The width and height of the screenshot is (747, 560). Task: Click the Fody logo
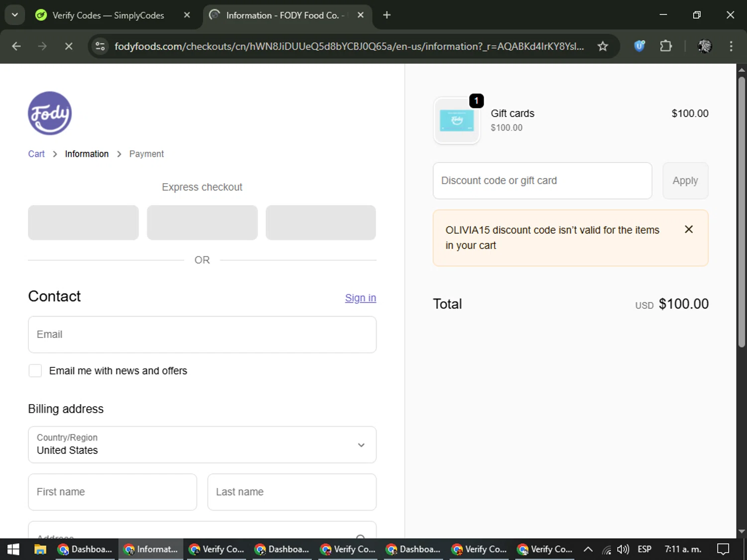tap(50, 113)
